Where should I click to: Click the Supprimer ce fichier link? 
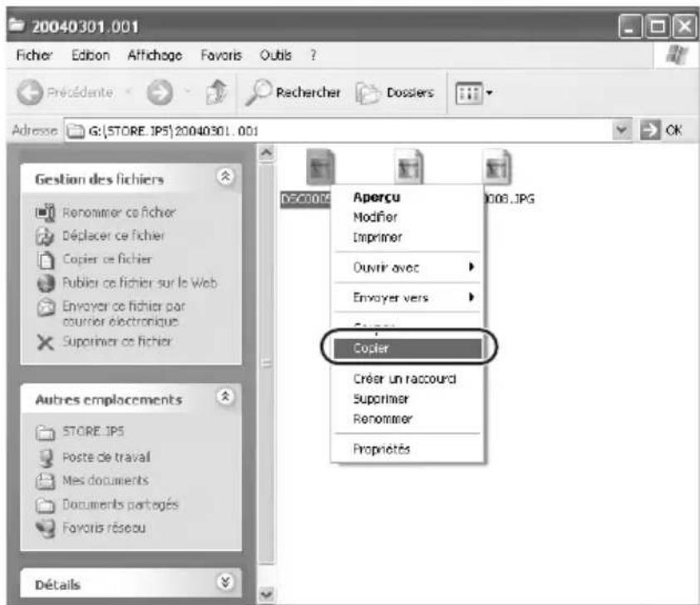coord(117,342)
